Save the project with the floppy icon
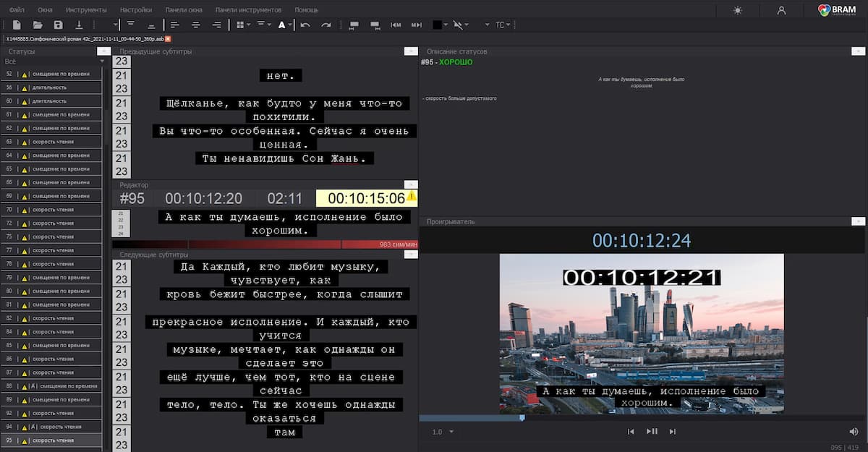This screenshot has width=868, height=452. [x=59, y=25]
